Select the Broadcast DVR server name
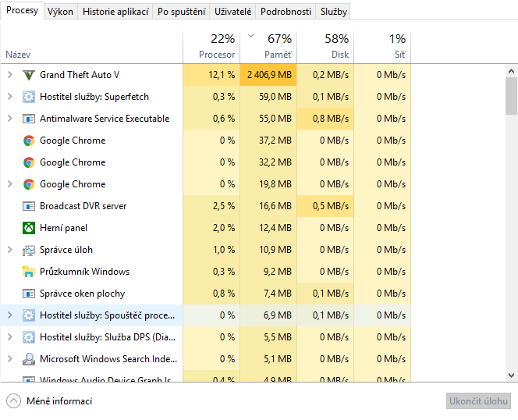 point(83,206)
